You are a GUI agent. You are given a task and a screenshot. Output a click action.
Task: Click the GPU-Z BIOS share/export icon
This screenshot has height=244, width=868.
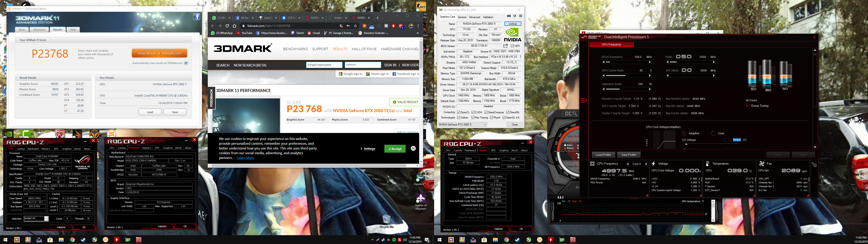click(505, 46)
